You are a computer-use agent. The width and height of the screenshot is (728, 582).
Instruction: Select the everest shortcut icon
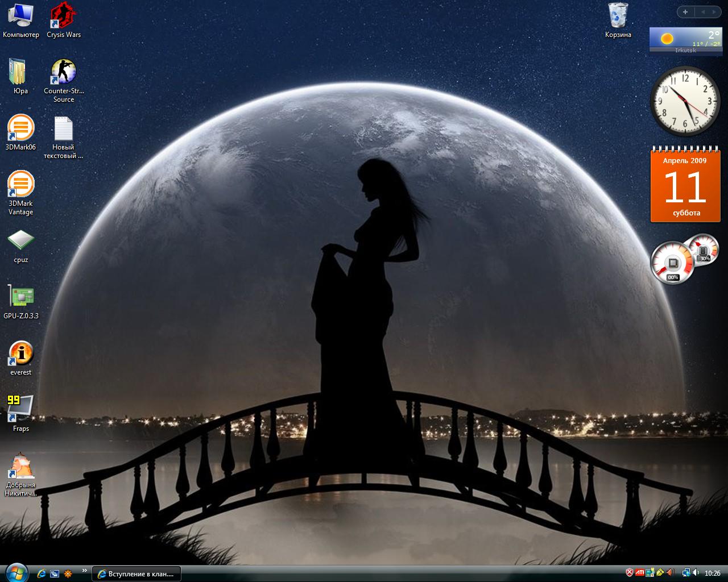21,358
